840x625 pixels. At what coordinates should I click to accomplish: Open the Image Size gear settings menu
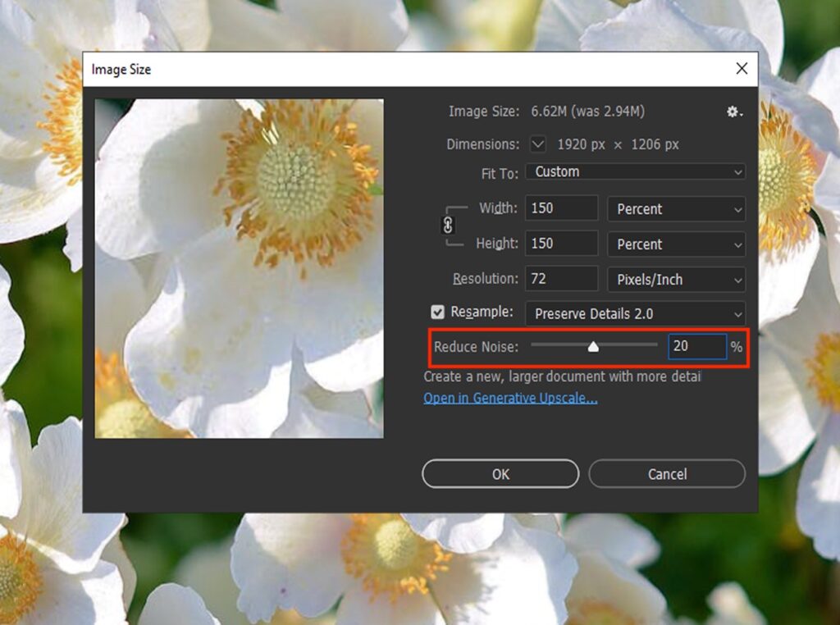tap(734, 112)
